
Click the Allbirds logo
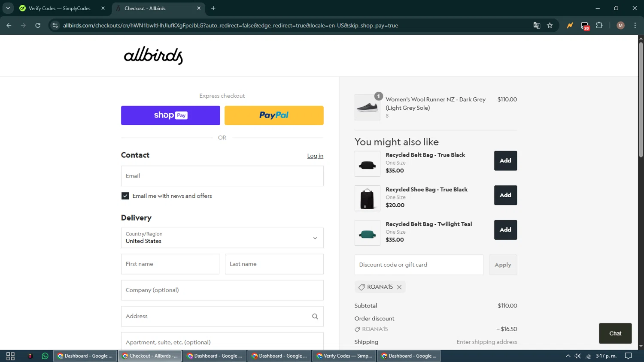tap(153, 56)
